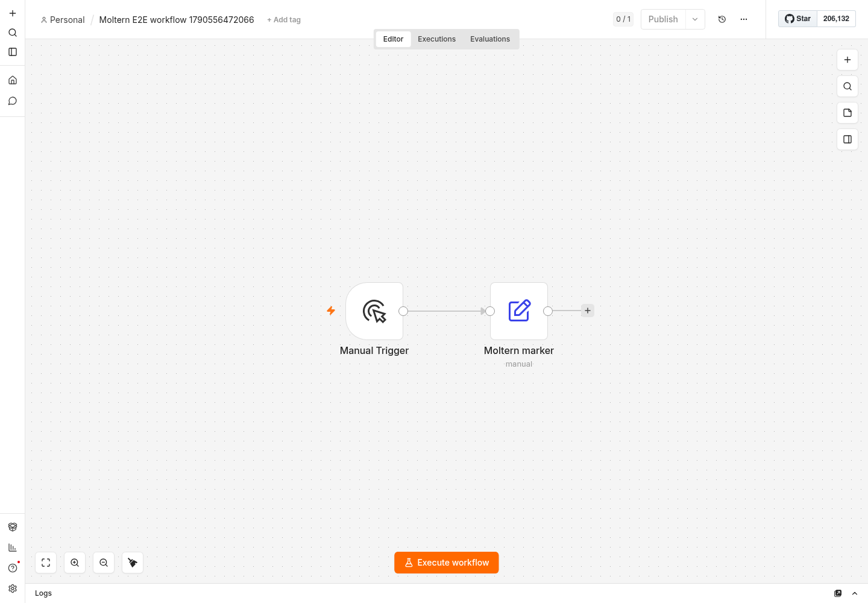Click the Publish button
The width and height of the screenshot is (868, 603).
tap(663, 19)
